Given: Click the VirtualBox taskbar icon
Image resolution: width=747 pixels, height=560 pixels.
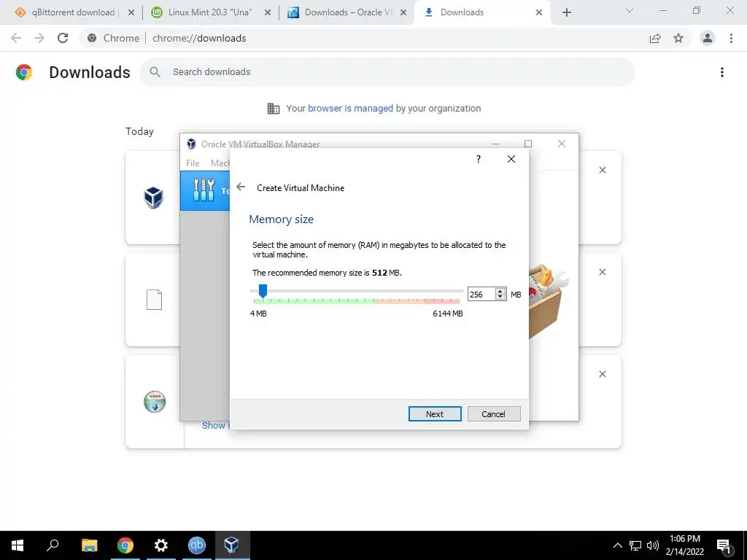Looking at the screenshot, I should 231,545.
